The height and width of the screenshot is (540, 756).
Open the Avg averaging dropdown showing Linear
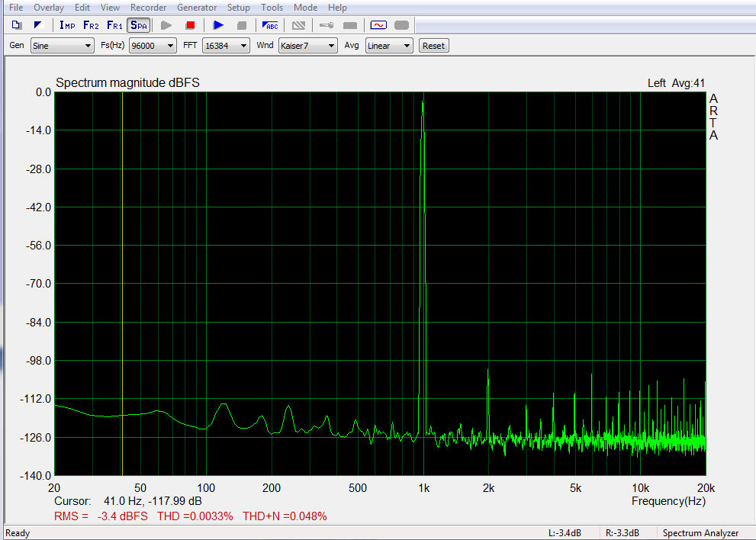(389, 46)
